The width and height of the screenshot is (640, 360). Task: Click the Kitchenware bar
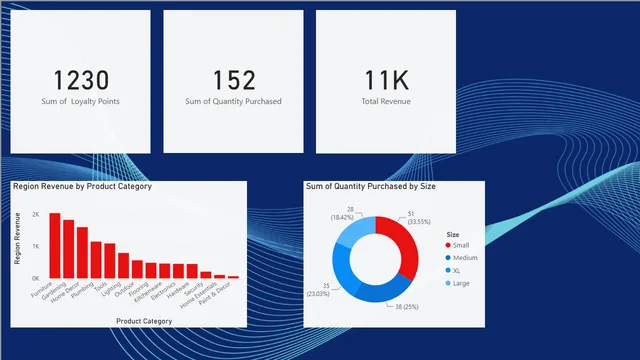click(x=165, y=271)
